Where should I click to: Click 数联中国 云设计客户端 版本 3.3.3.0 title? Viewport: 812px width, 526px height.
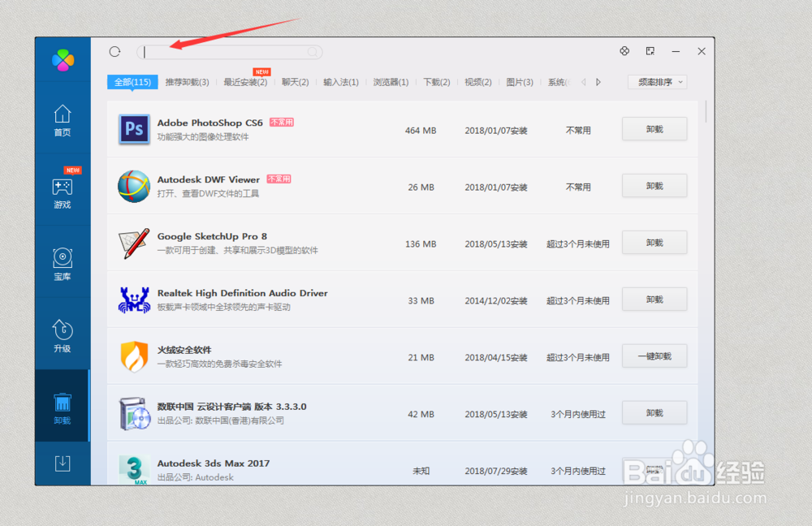[x=231, y=407]
